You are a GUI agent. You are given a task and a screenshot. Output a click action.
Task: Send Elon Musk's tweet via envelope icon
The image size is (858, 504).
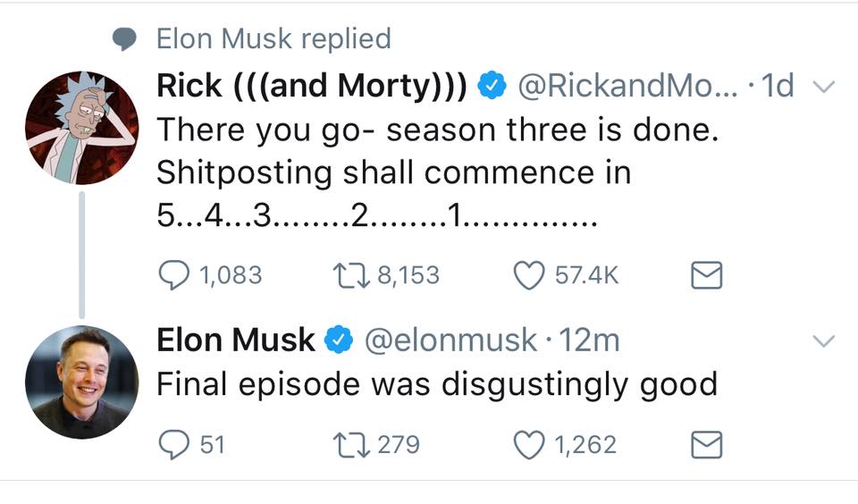(706, 444)
